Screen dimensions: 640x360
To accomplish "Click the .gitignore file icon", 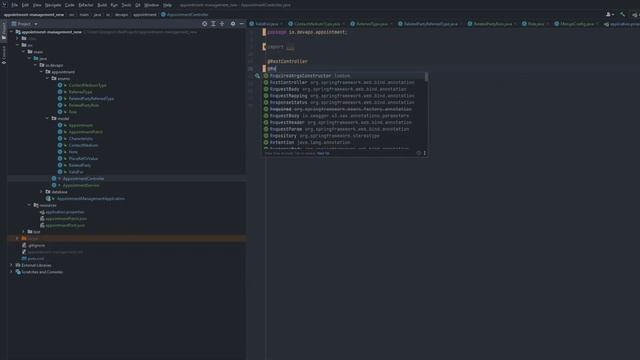I will (24, 245).
